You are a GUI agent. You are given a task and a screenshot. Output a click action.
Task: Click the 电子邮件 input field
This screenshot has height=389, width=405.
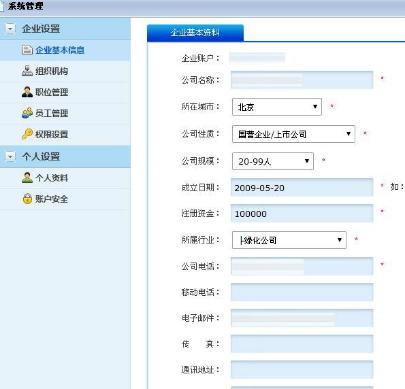click(302, 318)
